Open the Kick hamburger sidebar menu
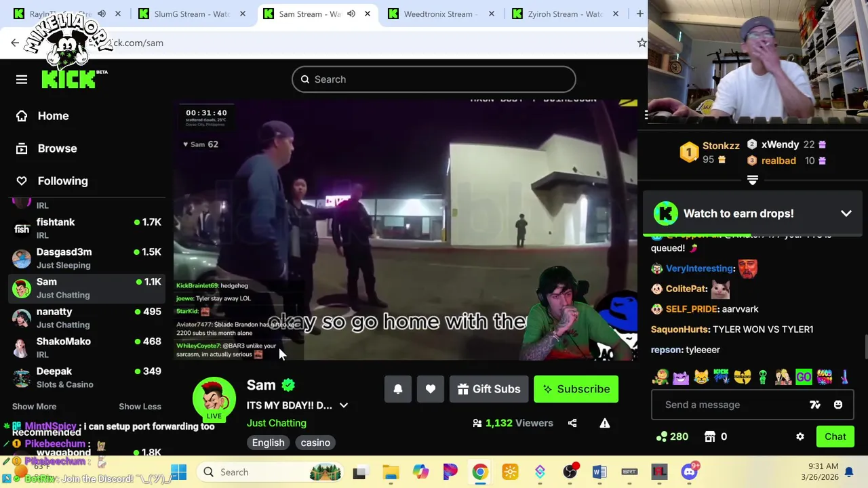The width and height of the screenshot is (868, 488). (22, 79)
